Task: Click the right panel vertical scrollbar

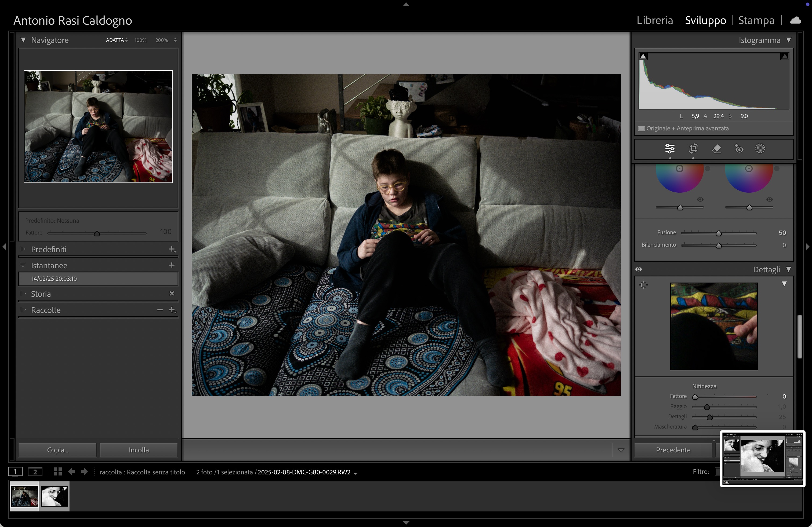Action: tap(799, 336)
